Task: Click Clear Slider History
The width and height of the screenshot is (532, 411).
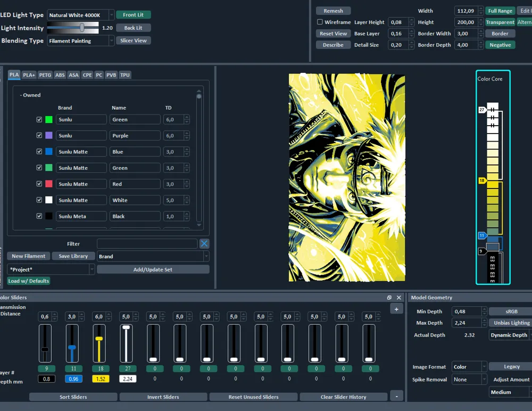Action: click(343, 397)
